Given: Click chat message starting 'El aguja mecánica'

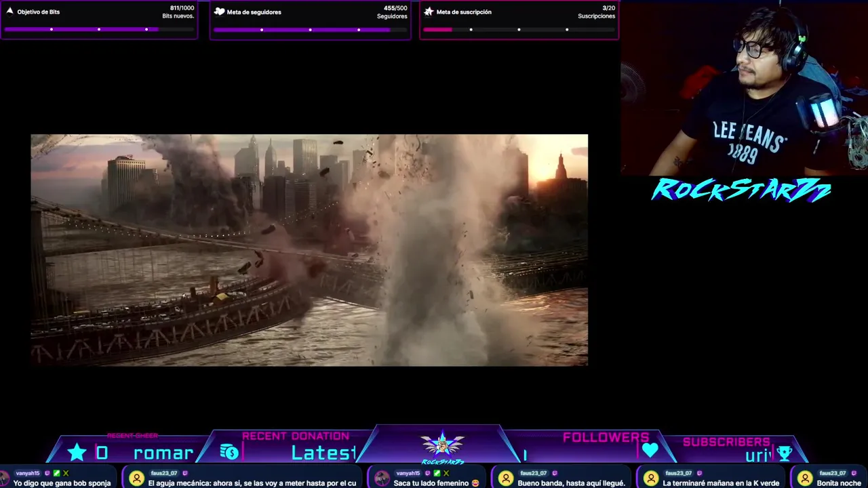Looking at the screenshot, I should click(x=252, y=483).
